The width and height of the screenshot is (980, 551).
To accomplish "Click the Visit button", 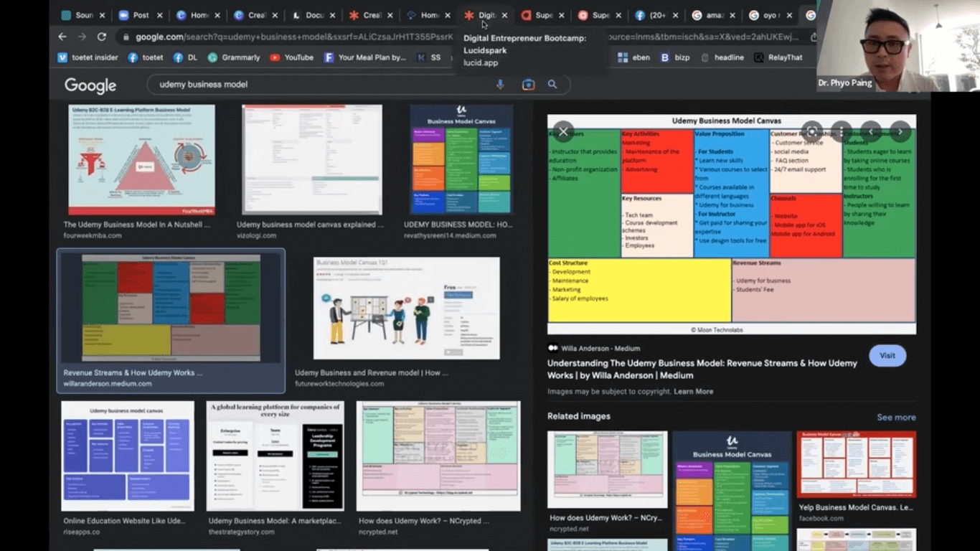I will click(x=887, y=356).
